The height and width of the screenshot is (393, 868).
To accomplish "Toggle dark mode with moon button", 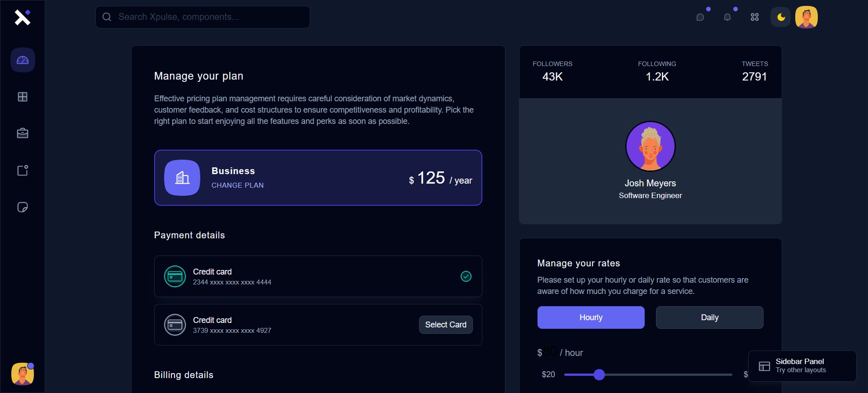I will click(x=781, y=17).
